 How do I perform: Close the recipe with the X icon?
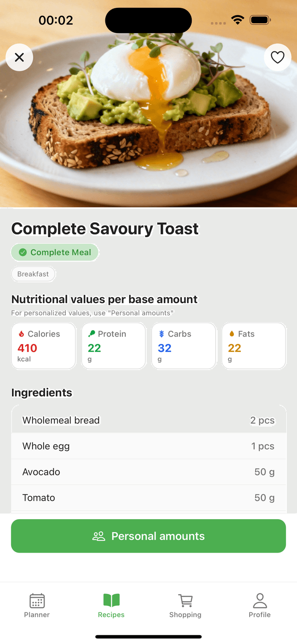(x=19, y=57)
